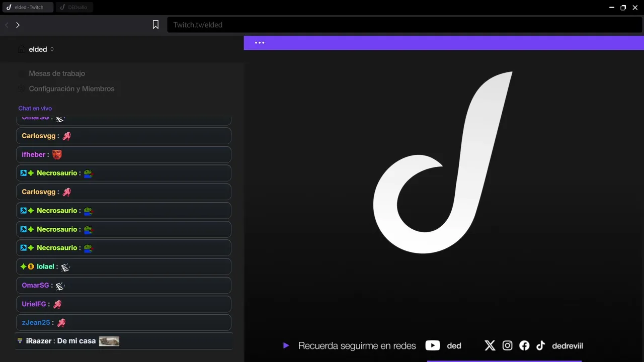
Task: Click the pink emote in UrielFG's message
Action: (57, 304)
